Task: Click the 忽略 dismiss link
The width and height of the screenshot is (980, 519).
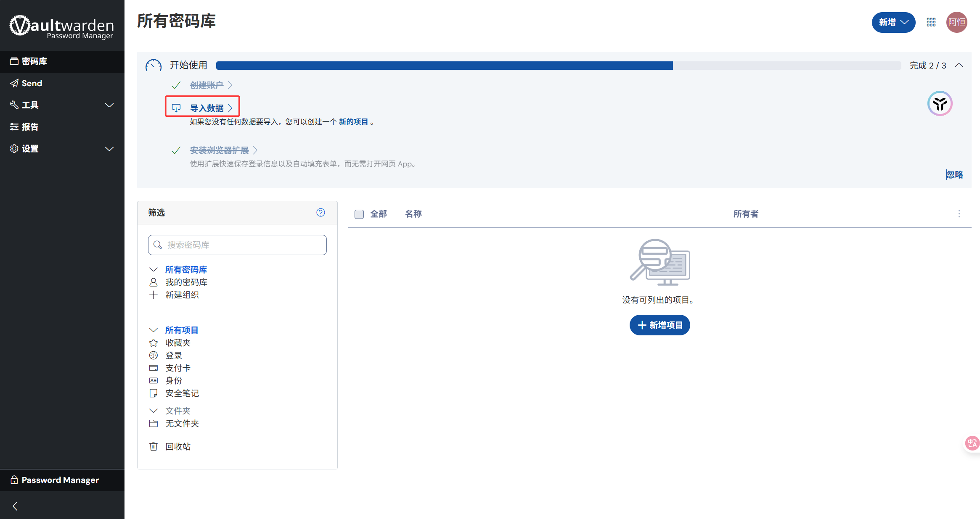Action: pyautogui.click(x=955, y=175)
